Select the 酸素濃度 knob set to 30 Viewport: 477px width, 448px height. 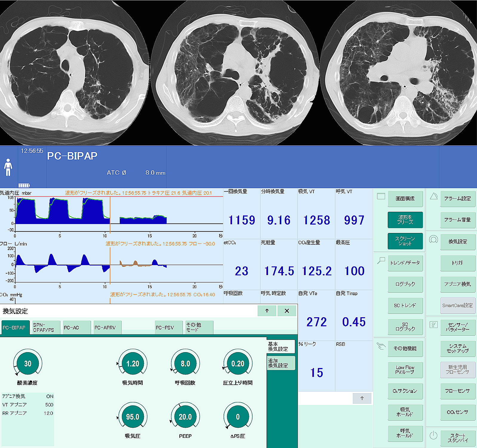[x=28, y=363]
